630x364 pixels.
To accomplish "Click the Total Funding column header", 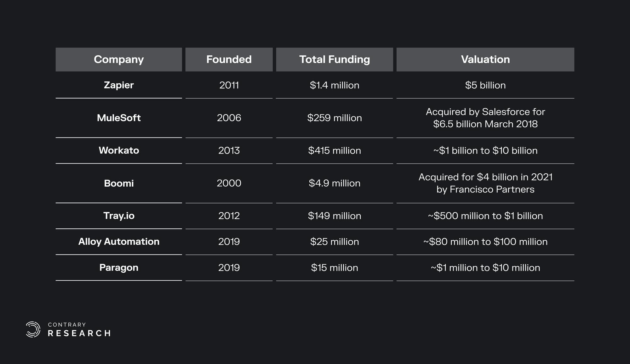I will [335, 59].
